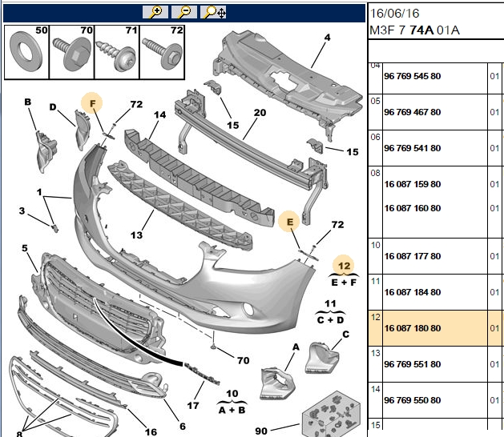Image resolution: width=504 pixels, height=437 pixels.
Task: Click the highlighted F callout label
Action: tap(92, 103)
